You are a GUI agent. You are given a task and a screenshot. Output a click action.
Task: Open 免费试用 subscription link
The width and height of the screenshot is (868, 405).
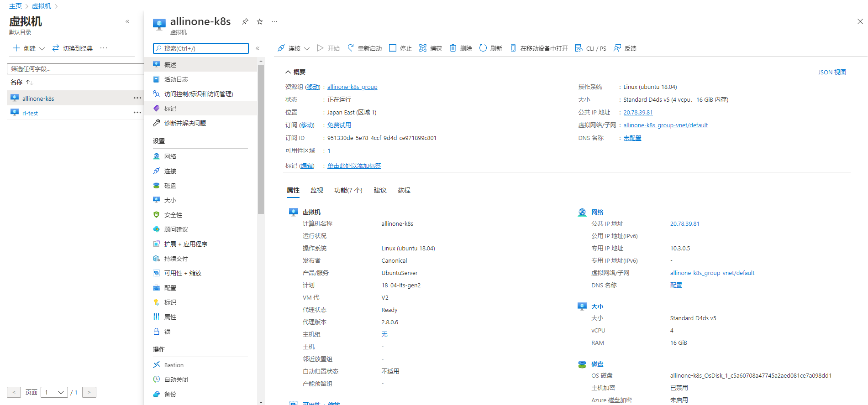339,125
